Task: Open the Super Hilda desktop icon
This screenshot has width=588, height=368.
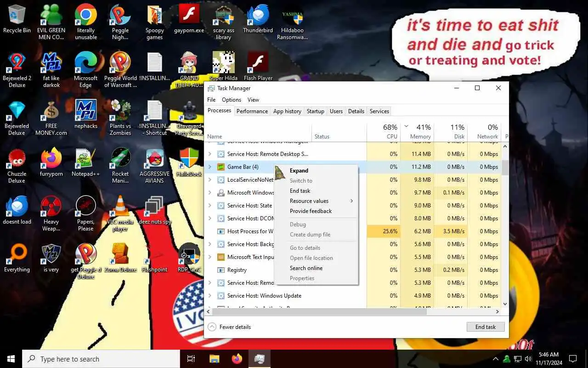Action: point(224,67)
